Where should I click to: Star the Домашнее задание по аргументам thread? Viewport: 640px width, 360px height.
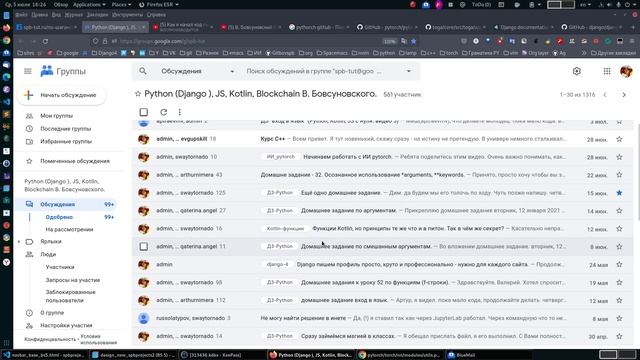[619, 211]
